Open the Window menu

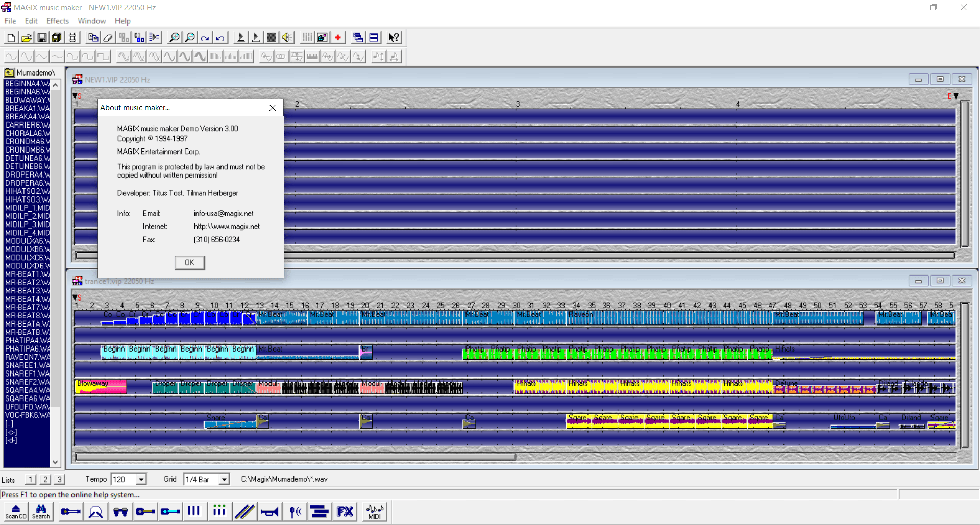pyautogui.click(x=91, y=21)
